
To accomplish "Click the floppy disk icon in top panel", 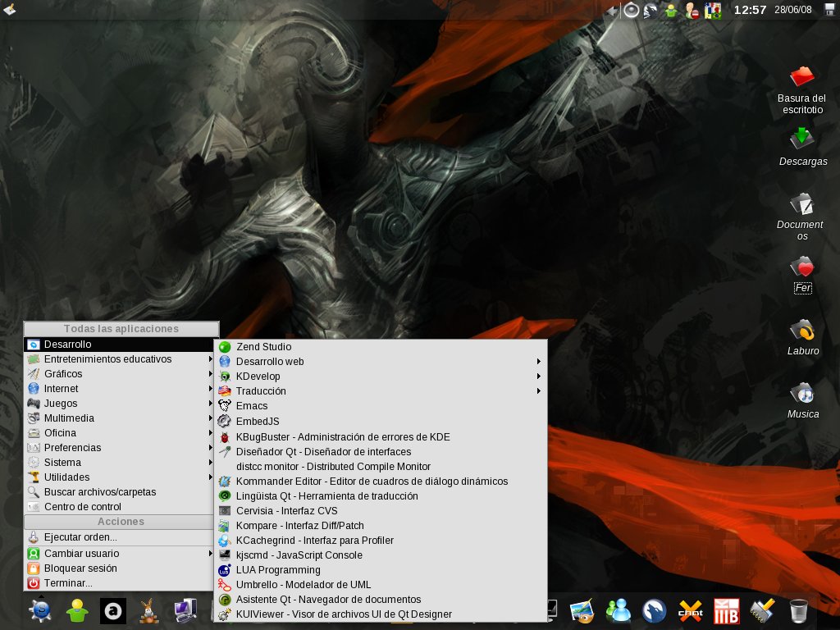I will click(x=829, y=10).
